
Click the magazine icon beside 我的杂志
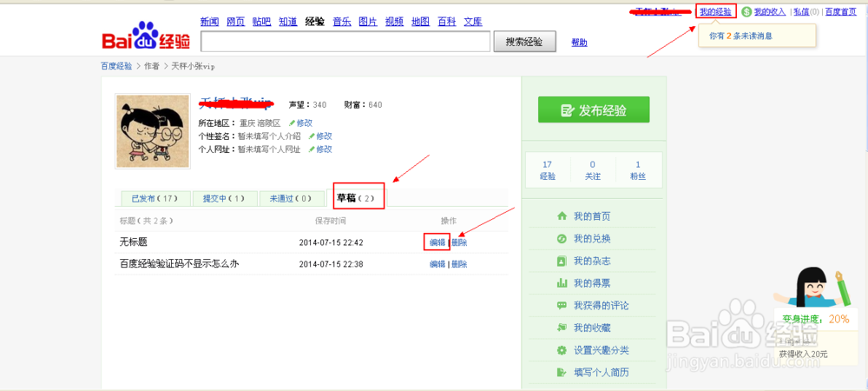click(562, 261)
